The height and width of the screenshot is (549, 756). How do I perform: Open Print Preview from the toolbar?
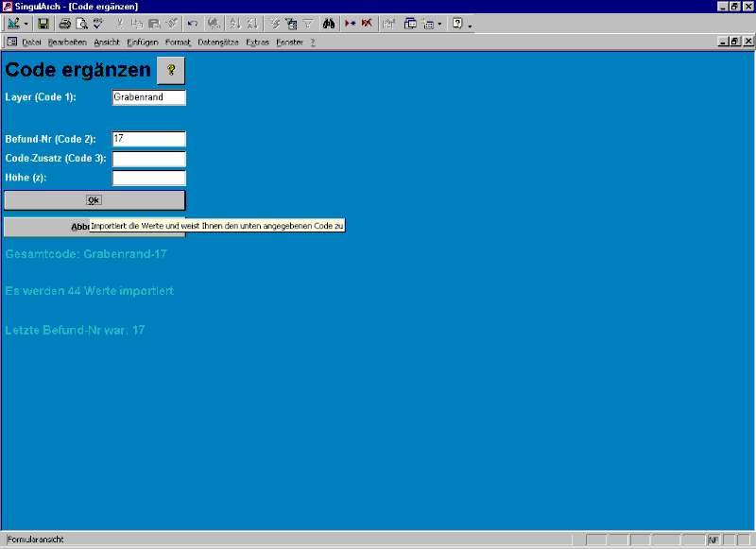coord(81,24)
